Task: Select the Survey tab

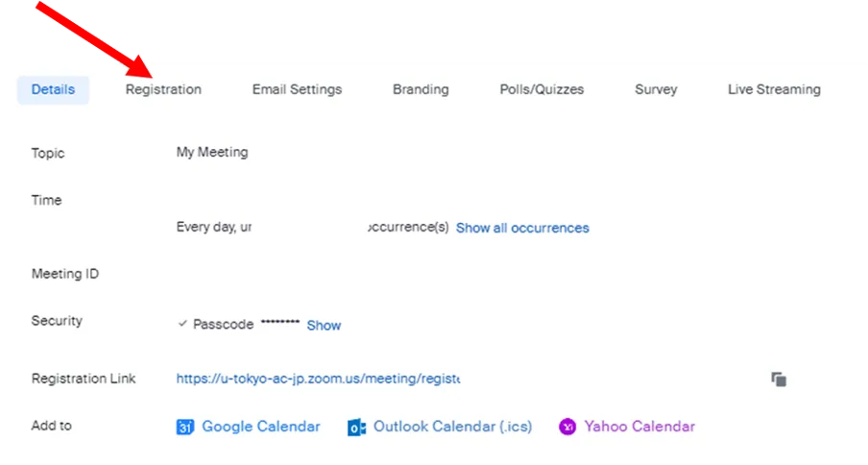Action: (656, 89)
